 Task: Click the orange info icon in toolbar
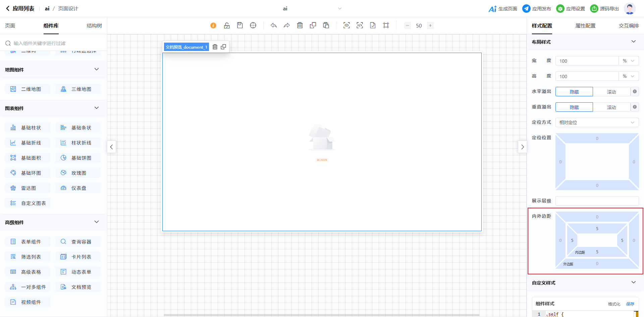pyautogui.click(x=213, y=25)
